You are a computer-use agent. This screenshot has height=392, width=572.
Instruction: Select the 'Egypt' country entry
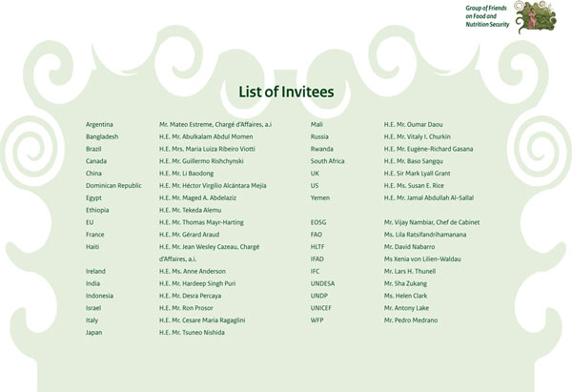[93, 198]
